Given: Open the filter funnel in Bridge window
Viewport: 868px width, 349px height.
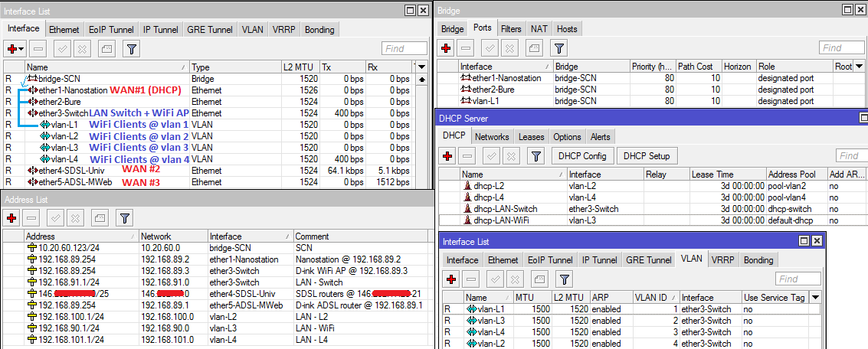Looking at the screenshot, I should [560, 48].
